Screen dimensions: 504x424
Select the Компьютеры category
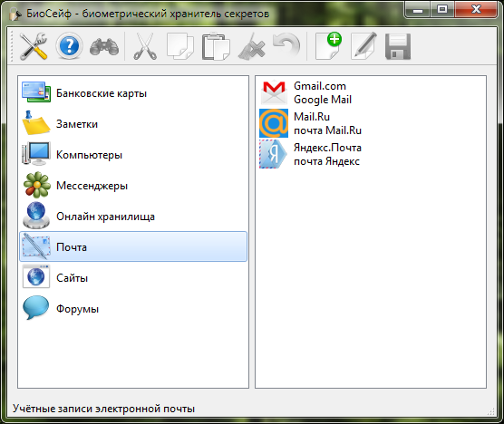(x=133, y=155)
